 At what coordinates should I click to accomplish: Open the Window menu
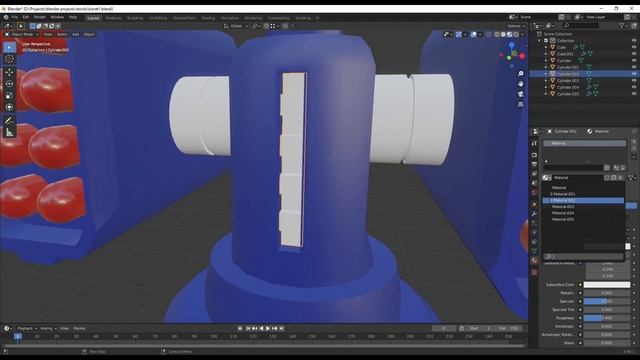tap(57, 17)
